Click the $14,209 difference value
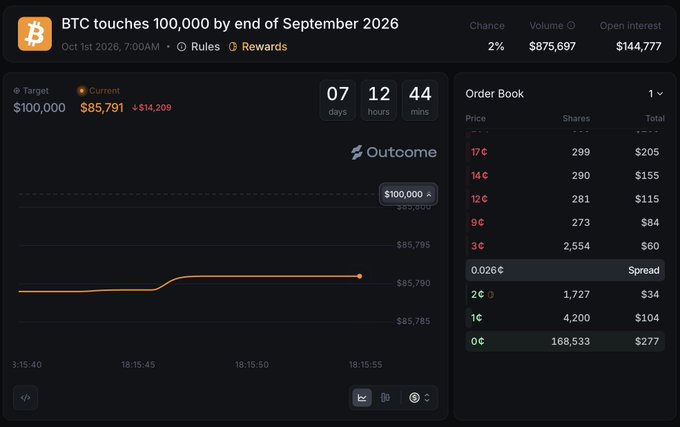This screenshot has height=427, width=680. pyautogui.click(x=152, y=108)
